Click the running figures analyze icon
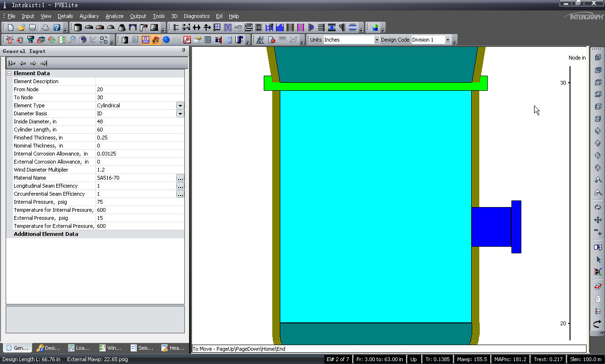The image size is (605, 364). click(x=260, y=40)
